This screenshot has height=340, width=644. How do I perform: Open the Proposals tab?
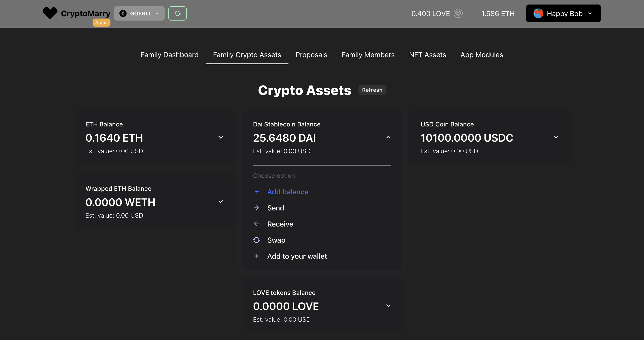point(311,55)
